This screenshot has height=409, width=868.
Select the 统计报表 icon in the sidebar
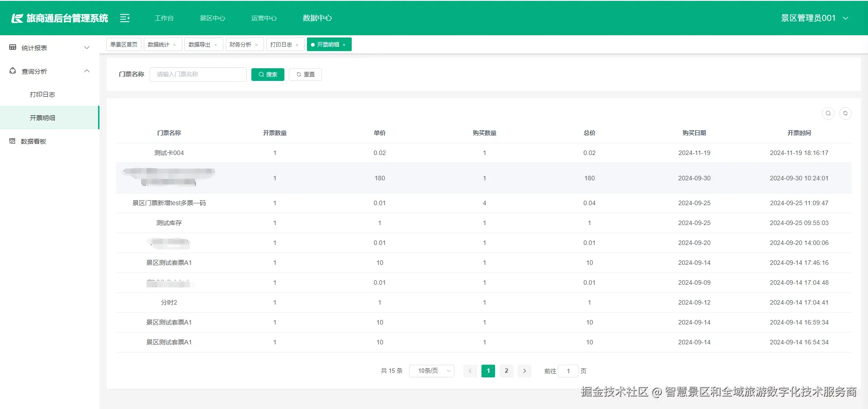pyautogui.click(x=12, y=47)
